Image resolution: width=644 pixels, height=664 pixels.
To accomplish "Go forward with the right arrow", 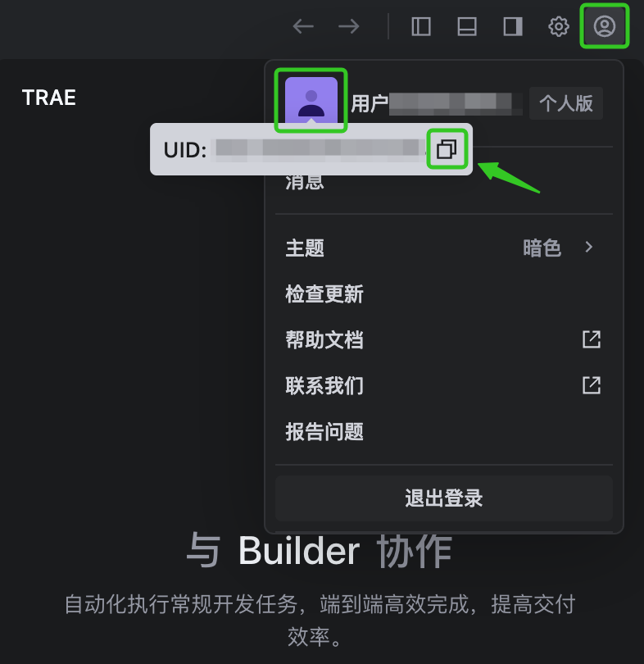I will [349, 27].
